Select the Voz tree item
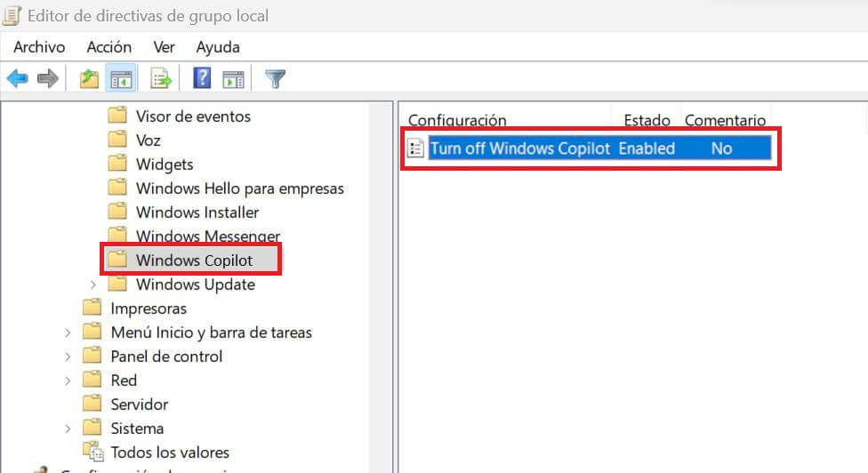Viewport: 868px width, 473px height. [149, 140]
